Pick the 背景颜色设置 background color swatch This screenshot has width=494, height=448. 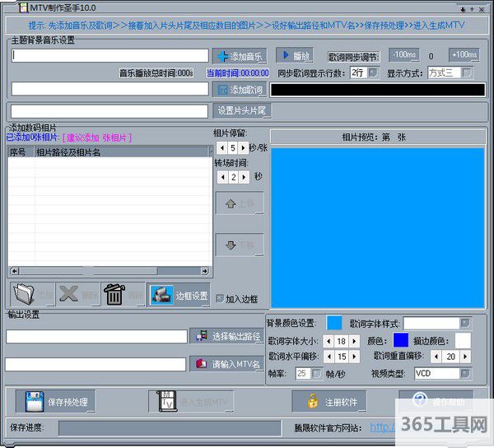point(334,323)
